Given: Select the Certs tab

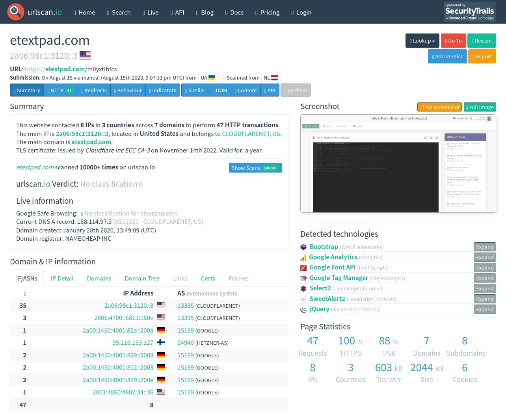Looking at the screenshot, I should coord(208,278).
